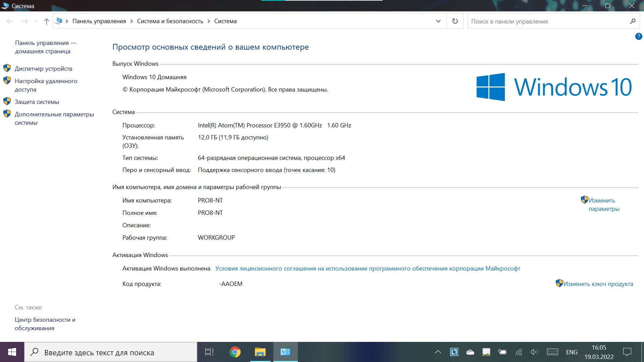Open the OneDrive cloud tray icon
This screenshot has height=362, width=644.
tap(470, 352)
